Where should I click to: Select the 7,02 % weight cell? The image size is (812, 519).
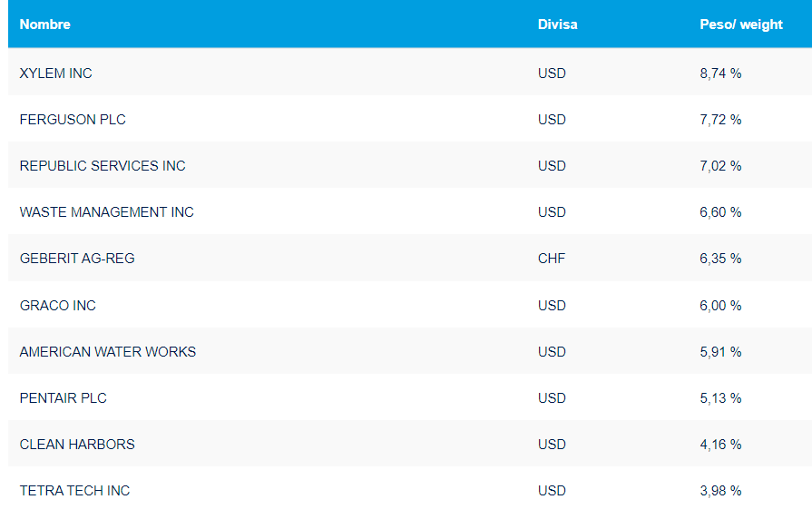(x=720, y=166)
